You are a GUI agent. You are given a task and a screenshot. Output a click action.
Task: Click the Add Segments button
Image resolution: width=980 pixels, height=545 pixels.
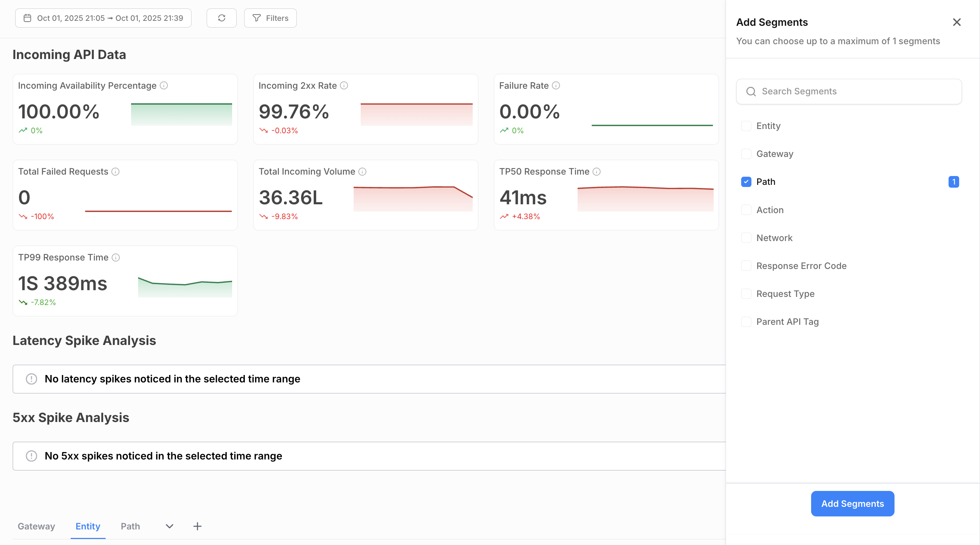coord(852,504)
